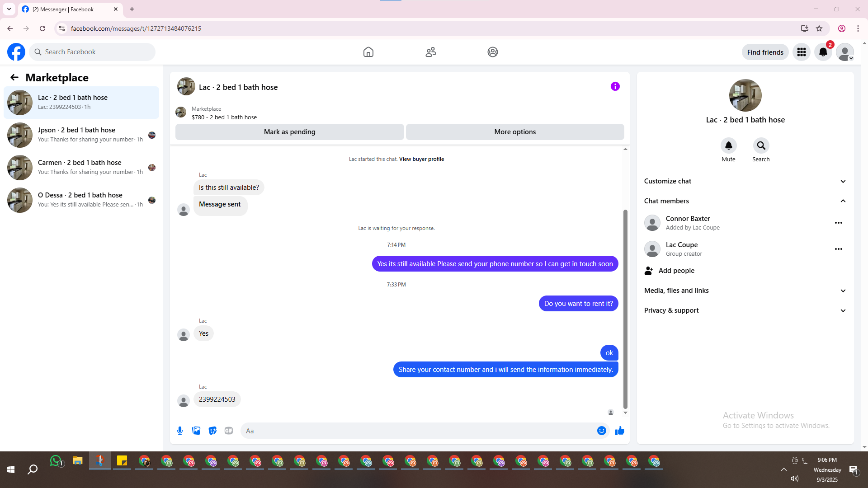
Task: Open File Explorer from the taskbar
Action: [x=78, y=461]
